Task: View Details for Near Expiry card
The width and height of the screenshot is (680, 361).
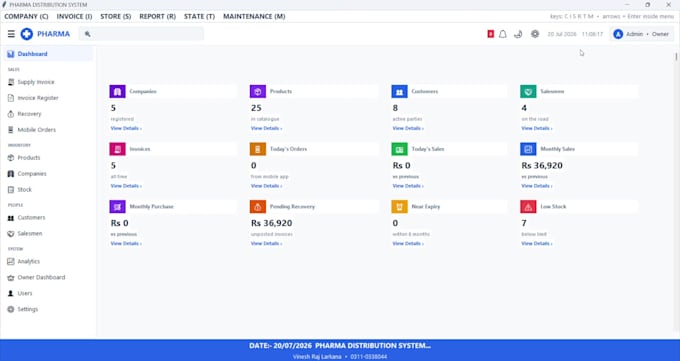Action: pos(408,244)
